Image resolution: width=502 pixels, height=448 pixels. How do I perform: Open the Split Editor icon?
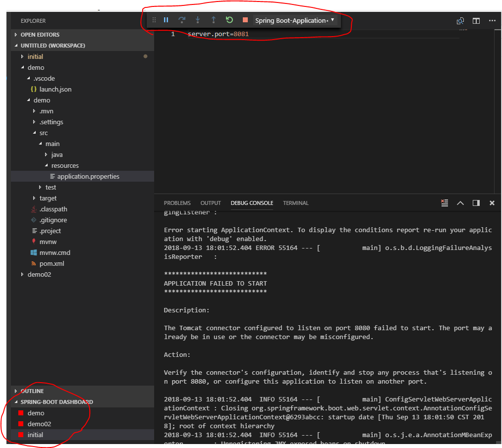tap(476, 21)
